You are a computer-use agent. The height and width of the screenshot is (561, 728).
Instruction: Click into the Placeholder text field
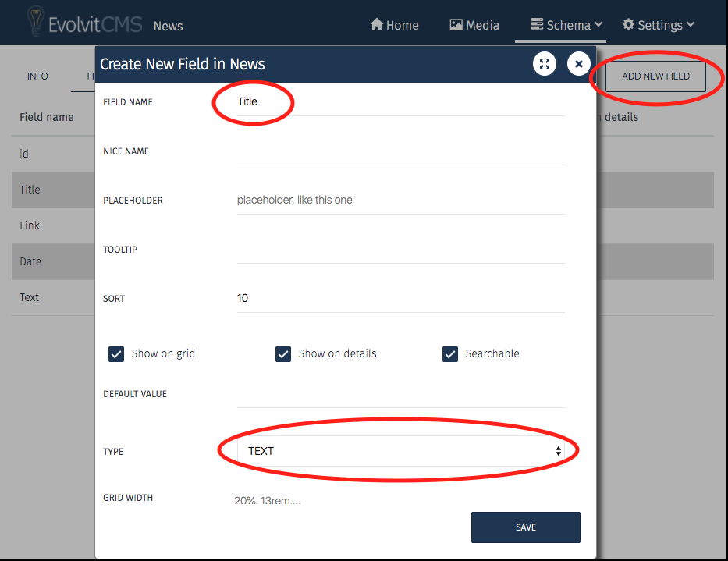(x=401, y=201)
